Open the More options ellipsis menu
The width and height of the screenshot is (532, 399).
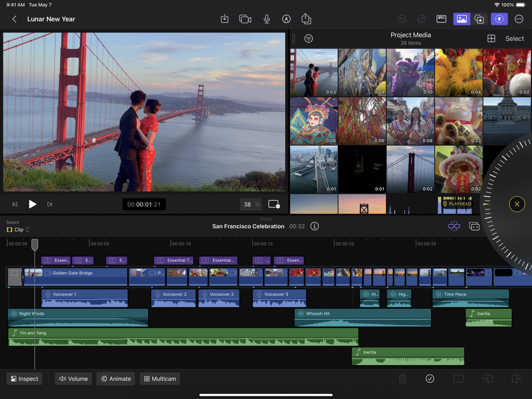click(x=518, y=19)
